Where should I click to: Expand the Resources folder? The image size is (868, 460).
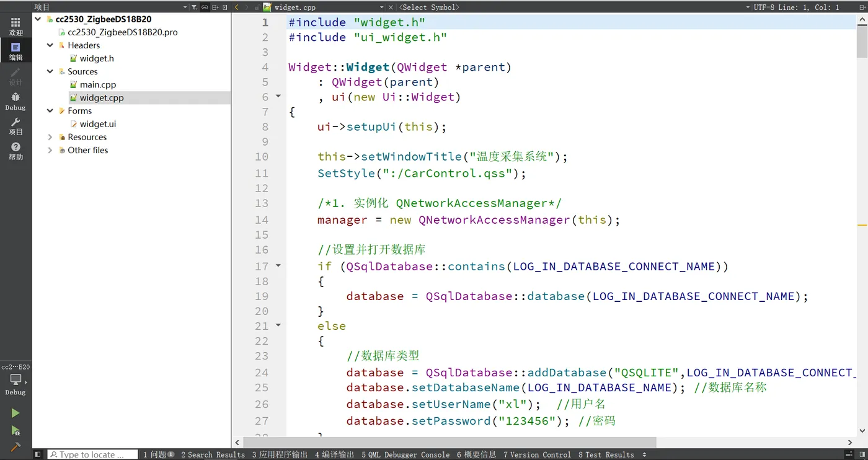(50, 137)
